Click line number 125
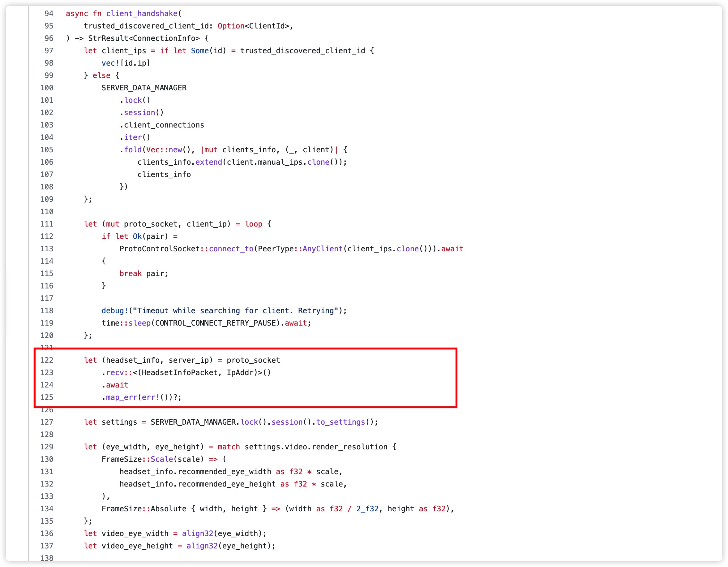The height and width of the screenshot is (567, 728). click(x=47, y=397)
